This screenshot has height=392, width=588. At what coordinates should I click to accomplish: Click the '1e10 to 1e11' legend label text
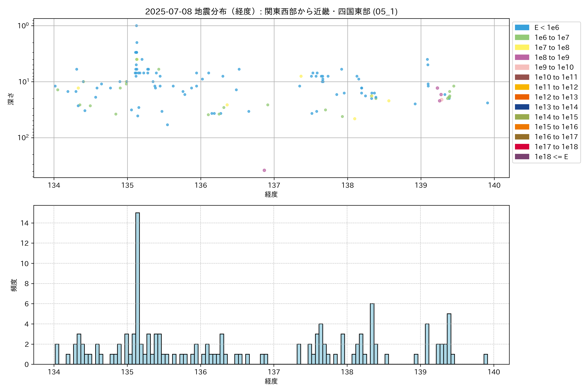[556, 77]
